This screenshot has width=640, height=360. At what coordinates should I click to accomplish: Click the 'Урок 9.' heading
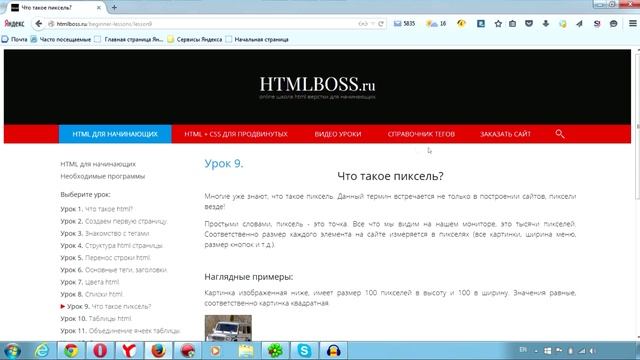[x=224, y=164]
